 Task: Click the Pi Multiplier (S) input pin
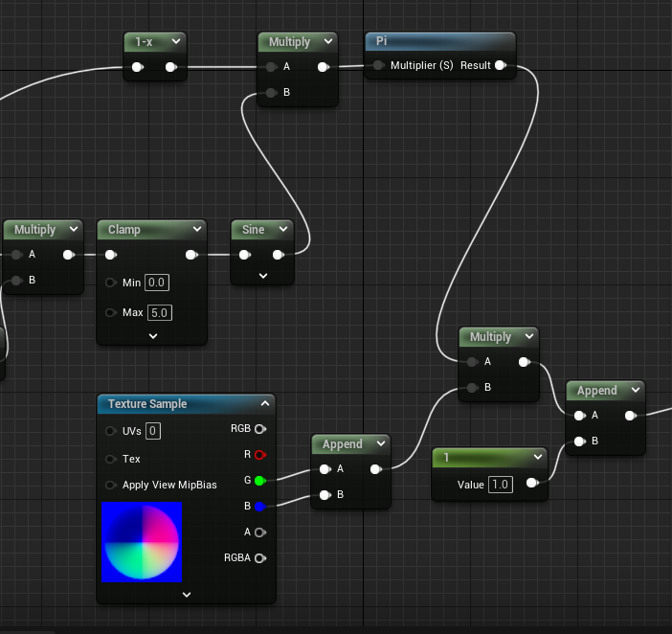click(x=378, y=65)
